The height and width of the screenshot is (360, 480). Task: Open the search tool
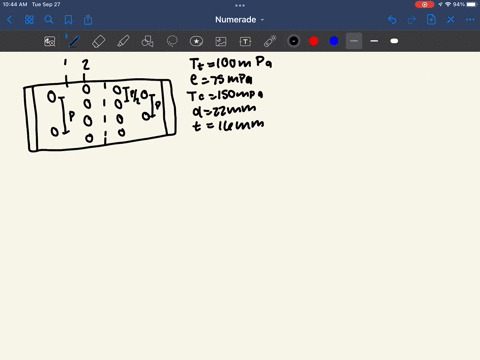click(49, 20)
